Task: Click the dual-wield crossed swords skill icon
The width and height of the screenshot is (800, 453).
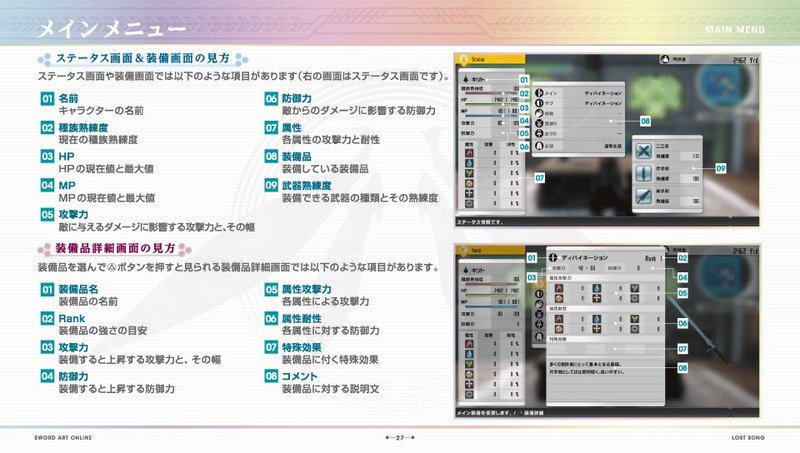Action: point(644,151)
